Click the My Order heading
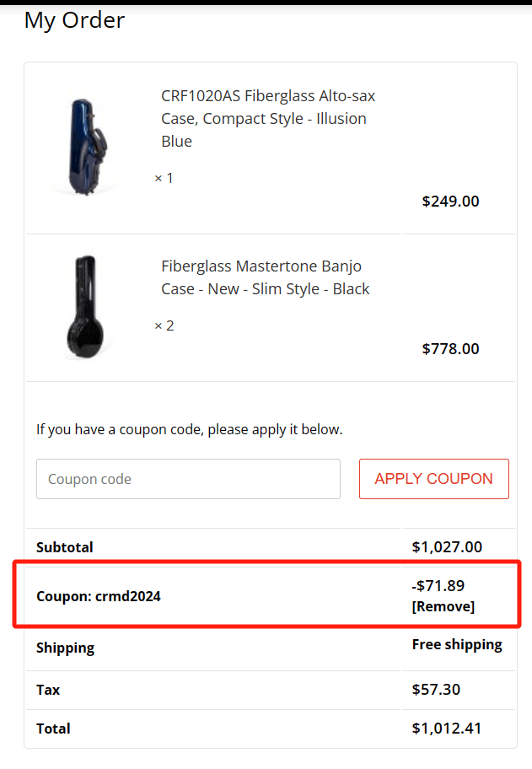Image resolution: width=532 pixels, height=769 pixels. pyautogui.click(x=74, y=20)
